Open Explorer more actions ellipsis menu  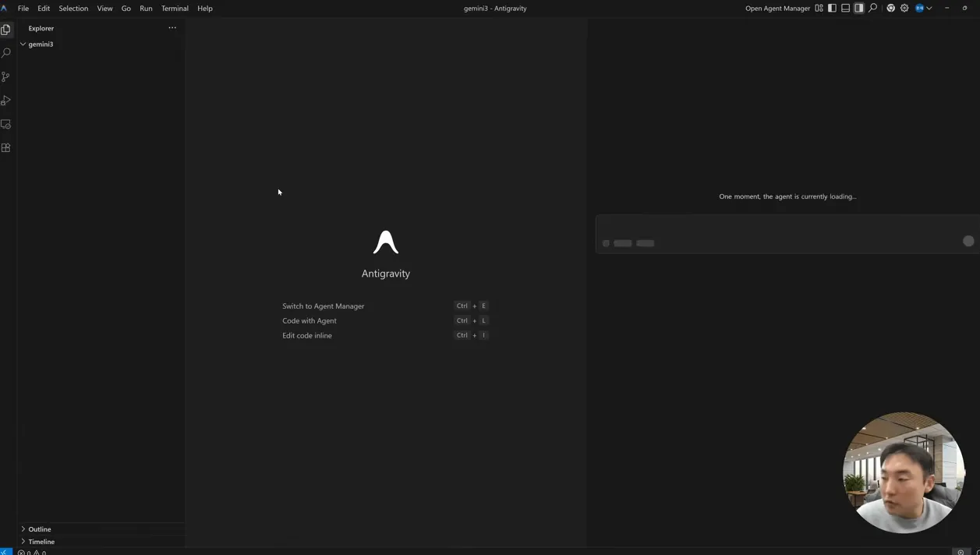point(172,28)
